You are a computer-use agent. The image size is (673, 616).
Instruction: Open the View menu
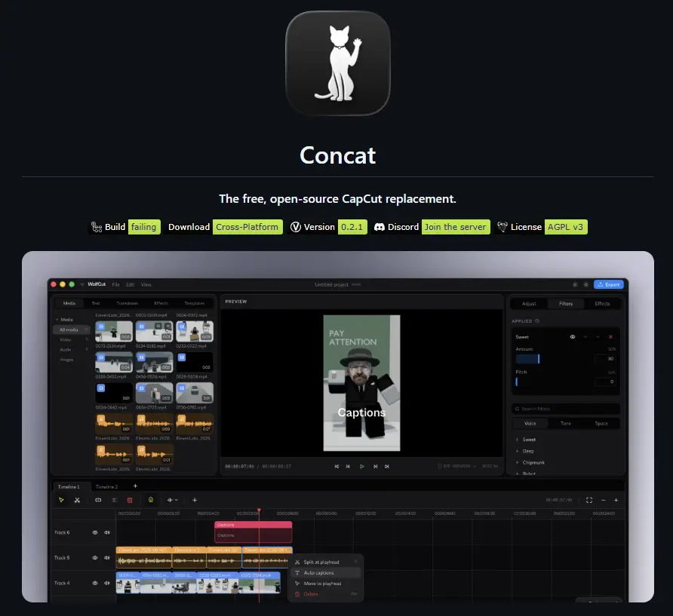146,284
